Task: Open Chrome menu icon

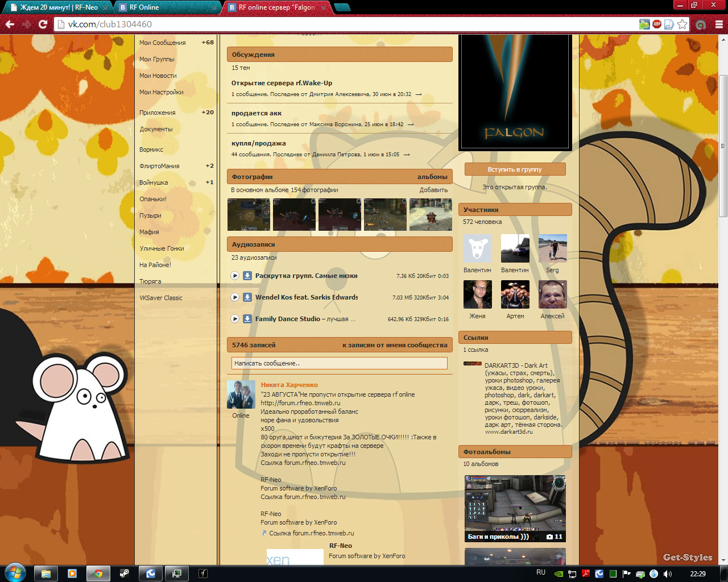Action: pos(719,24)
